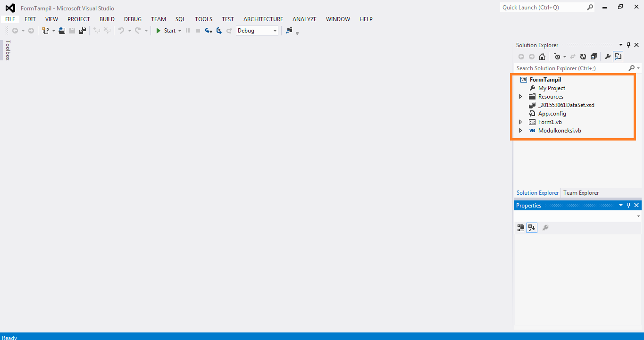Screen dimensions: 644x340
Task: Save All files using the toolbar icon
Action: tap(82, 30)
